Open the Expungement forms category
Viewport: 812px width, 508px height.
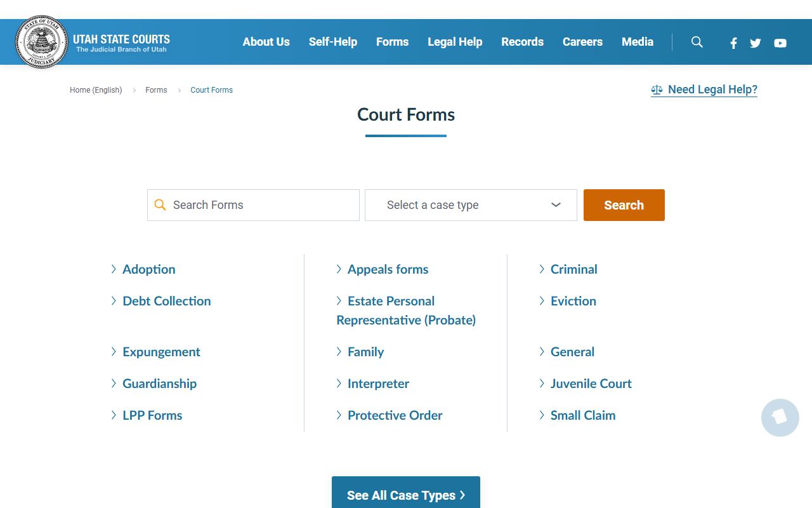pos(161,352)
